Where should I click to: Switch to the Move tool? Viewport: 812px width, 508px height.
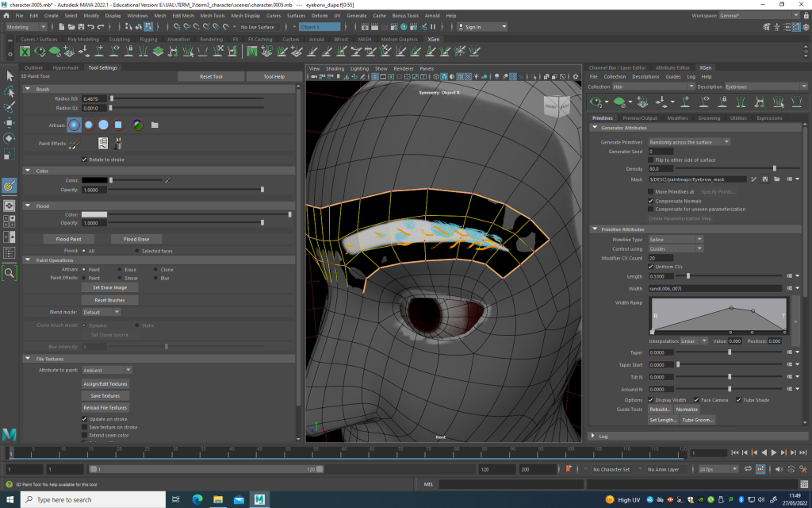[10, 123]
